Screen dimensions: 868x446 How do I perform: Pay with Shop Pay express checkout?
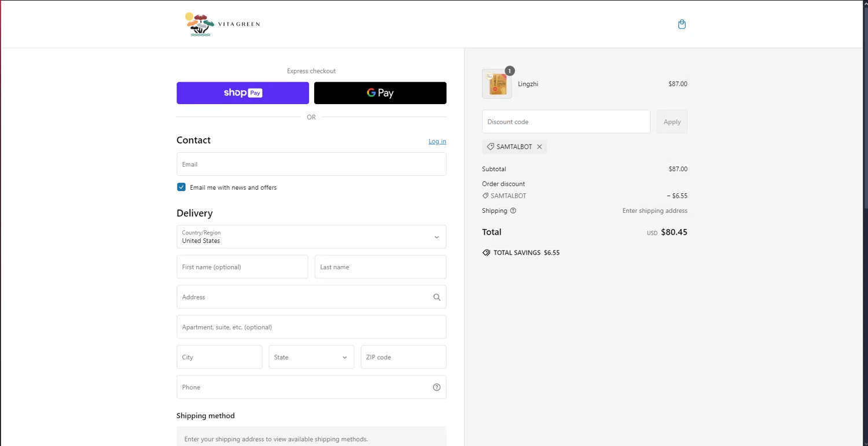(x=242, y=93)
